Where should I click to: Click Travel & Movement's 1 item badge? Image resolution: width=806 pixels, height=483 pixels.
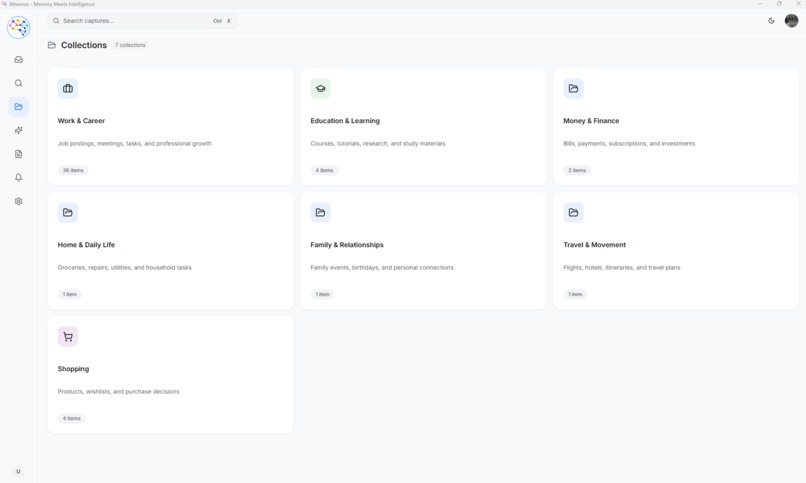(x=575, y=294)
